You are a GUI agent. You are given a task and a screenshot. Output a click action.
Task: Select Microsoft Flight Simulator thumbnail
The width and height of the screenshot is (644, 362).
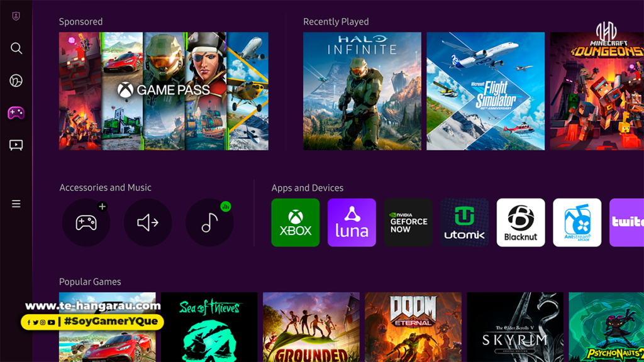pyautogui.click(x=486, y=91)
